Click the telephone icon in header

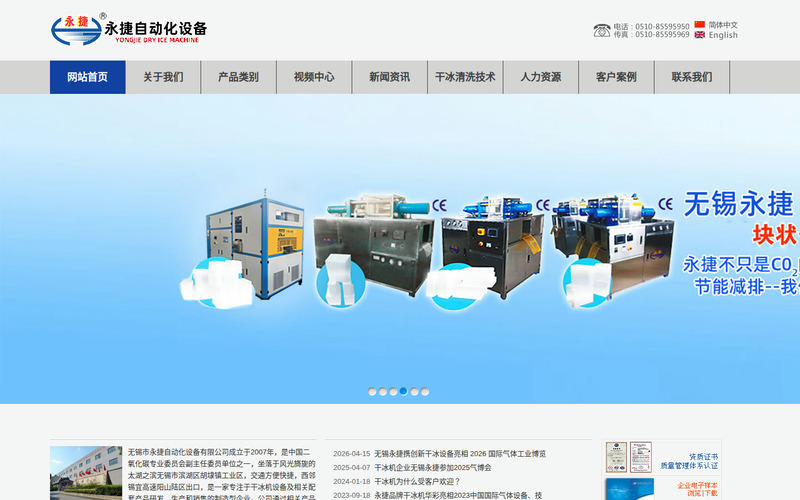(602, 31)
